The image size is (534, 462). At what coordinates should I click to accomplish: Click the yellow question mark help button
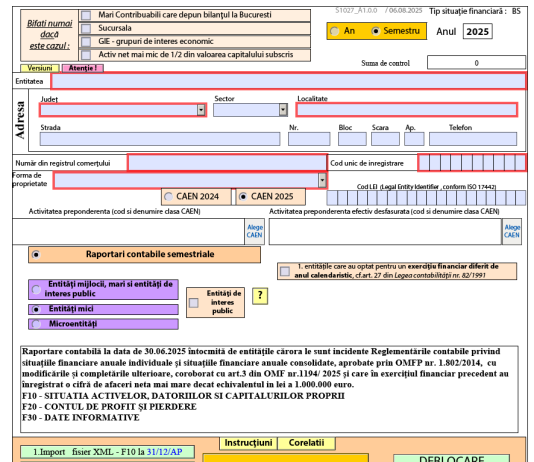(260, 296)
